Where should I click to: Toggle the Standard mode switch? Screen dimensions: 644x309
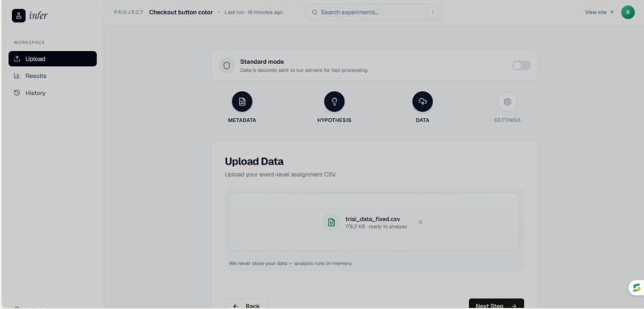tap(521, 65)
